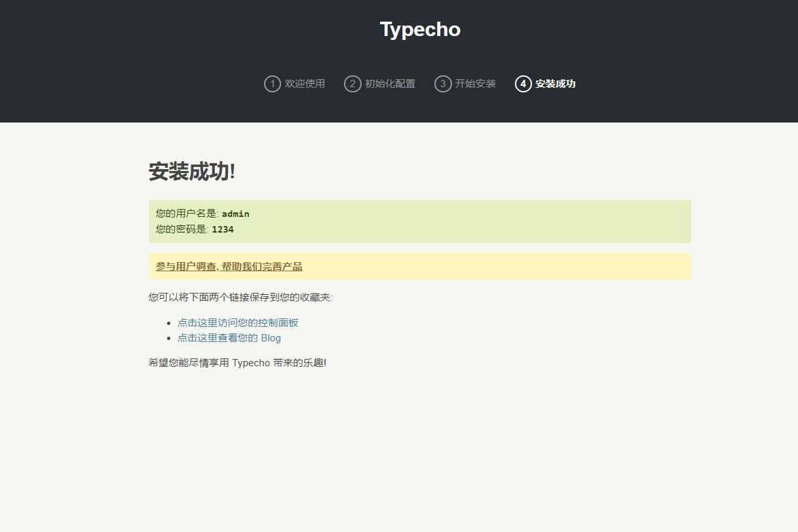Click text 您可以将下面两个链接保存到您的收藏夹
Image resolution: width=798 pixels, height=532 pixels.
(x=240, y=297)
